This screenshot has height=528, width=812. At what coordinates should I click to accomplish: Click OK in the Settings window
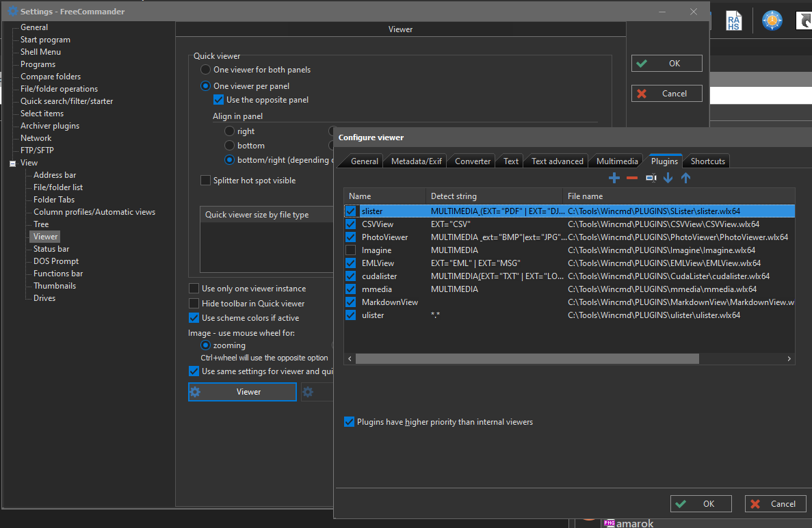(x=666, y=63)
